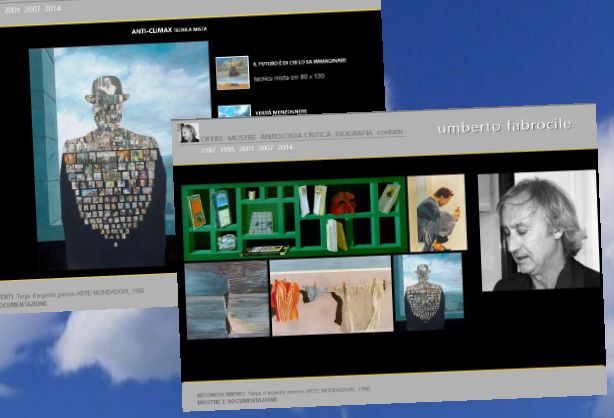Open Il futuro è di chi lo sa immaginare thumbnail
The image size is (614, 418).
(233, 73)
